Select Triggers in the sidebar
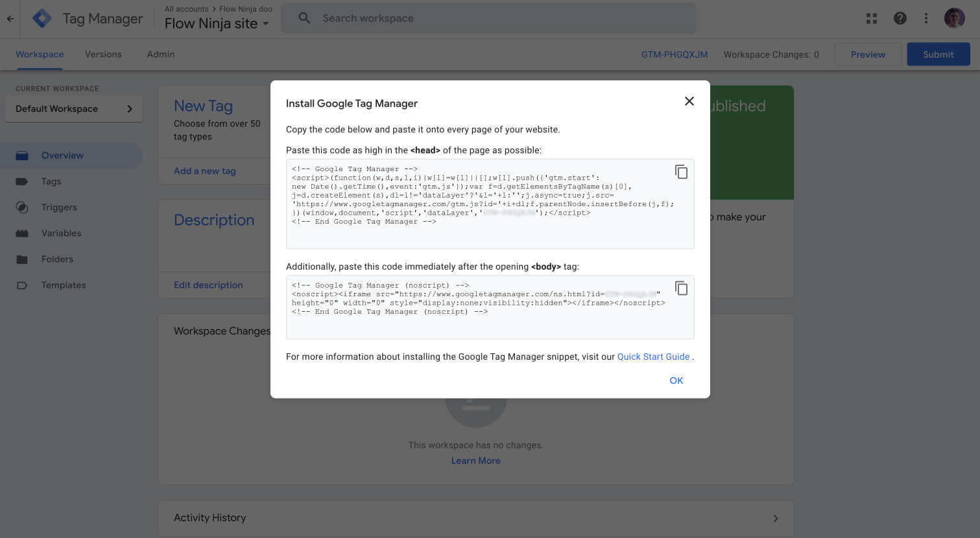 point(71,207)
